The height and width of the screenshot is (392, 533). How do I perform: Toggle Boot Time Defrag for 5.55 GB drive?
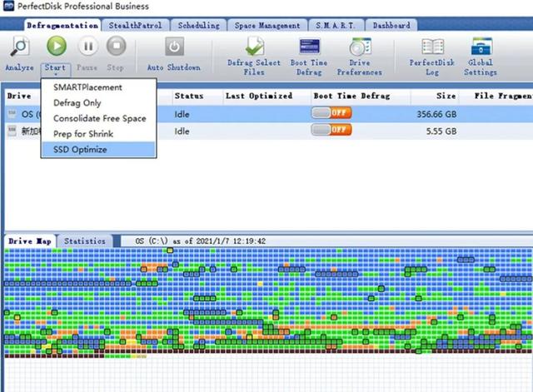pos(331,130)
